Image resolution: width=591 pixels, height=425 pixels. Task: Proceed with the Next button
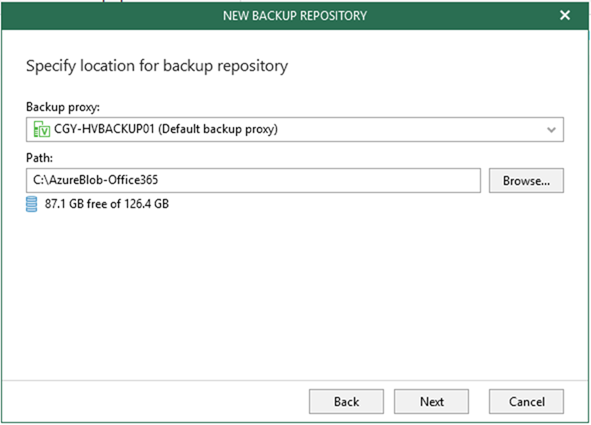tap(432, 402)
